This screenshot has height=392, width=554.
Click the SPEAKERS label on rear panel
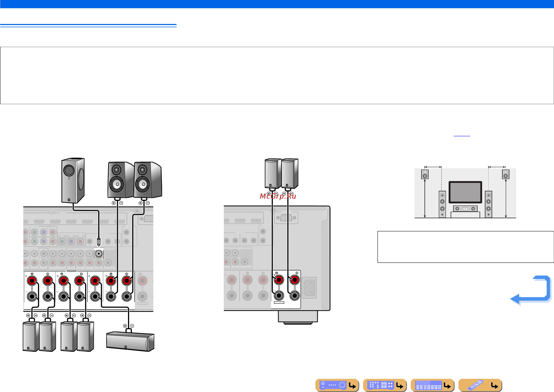71,271
